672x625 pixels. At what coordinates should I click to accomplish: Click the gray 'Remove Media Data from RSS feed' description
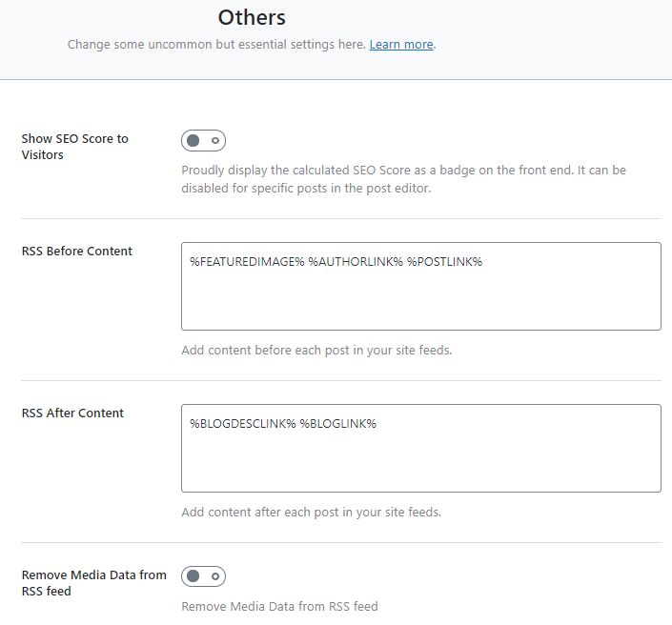click(x=279, y=607)
